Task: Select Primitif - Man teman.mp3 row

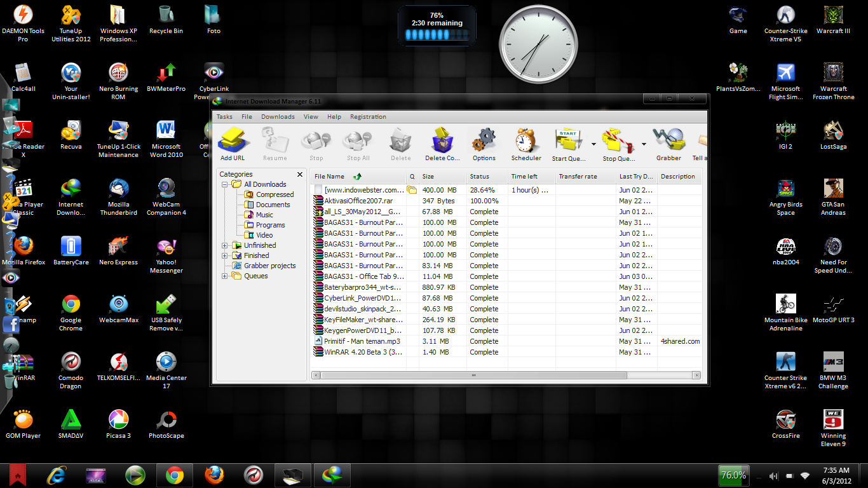Action: pyautogui.click(x=506, y=341)
